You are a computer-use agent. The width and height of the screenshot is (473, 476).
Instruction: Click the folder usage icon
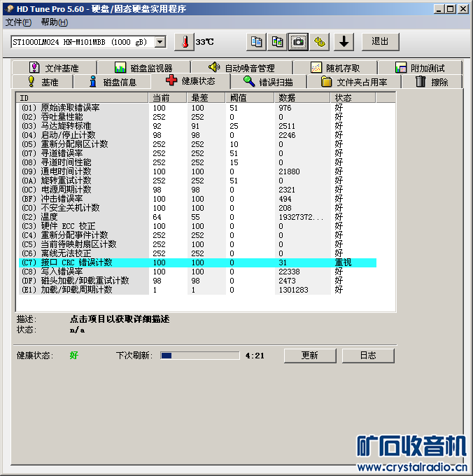(327, 81)
